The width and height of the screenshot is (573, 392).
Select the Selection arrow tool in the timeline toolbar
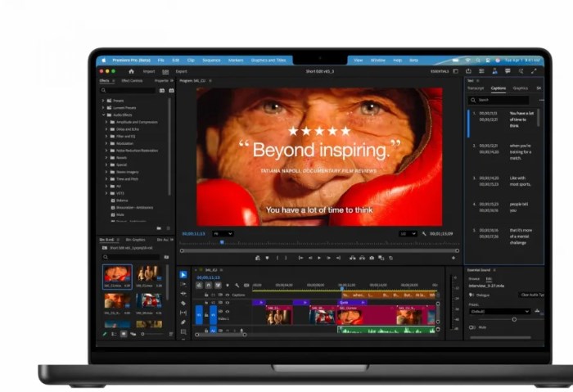(183, 275)
